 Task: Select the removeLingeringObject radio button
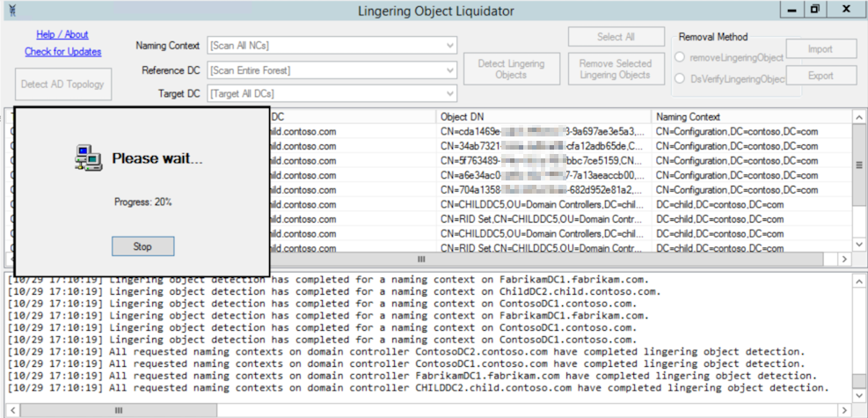tap(680, 56)
